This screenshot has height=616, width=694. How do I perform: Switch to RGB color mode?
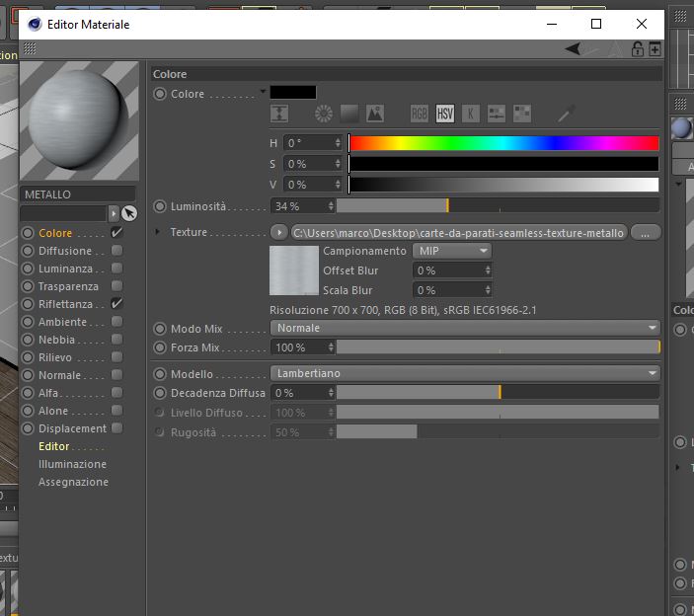[x=420, y=114]
